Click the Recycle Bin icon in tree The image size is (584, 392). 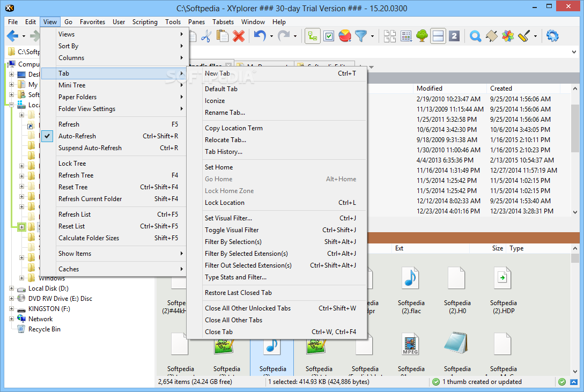coord(21,329)
